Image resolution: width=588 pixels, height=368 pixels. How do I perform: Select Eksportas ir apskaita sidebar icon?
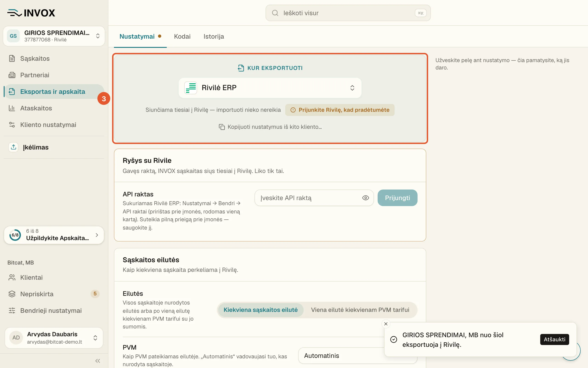point(12,92)
